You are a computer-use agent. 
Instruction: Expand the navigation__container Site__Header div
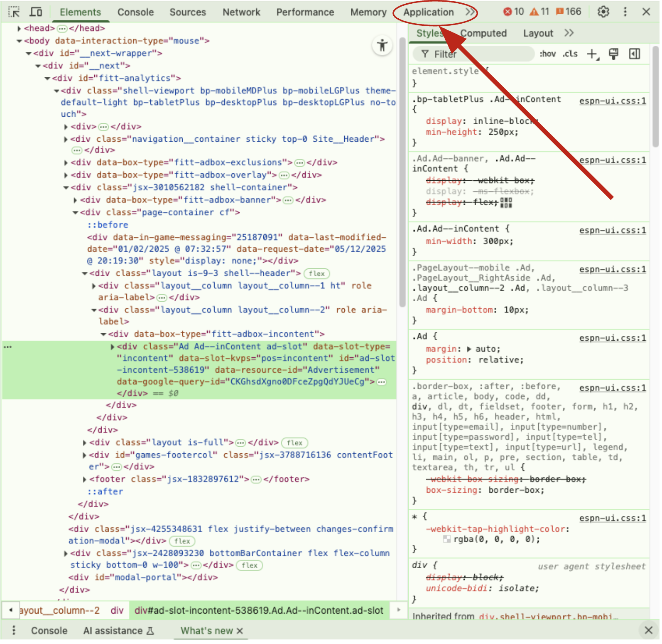(x=66, y=140)
